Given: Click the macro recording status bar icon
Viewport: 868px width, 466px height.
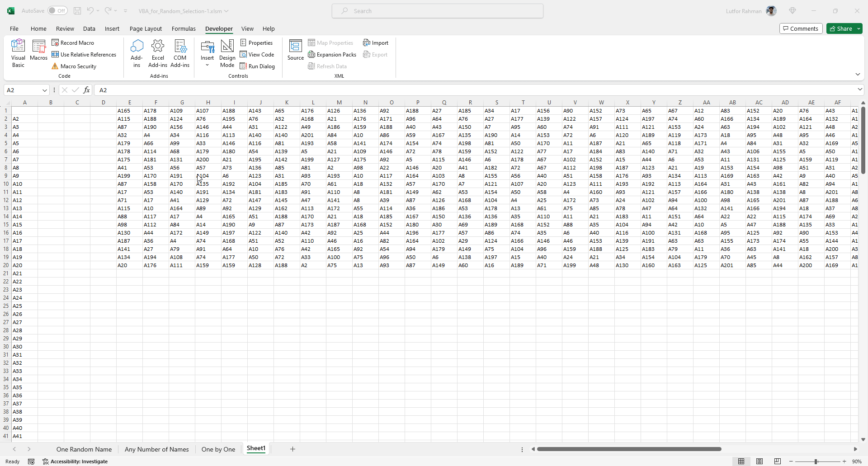Looking at the screenshot, I should (x=31, y=461).
